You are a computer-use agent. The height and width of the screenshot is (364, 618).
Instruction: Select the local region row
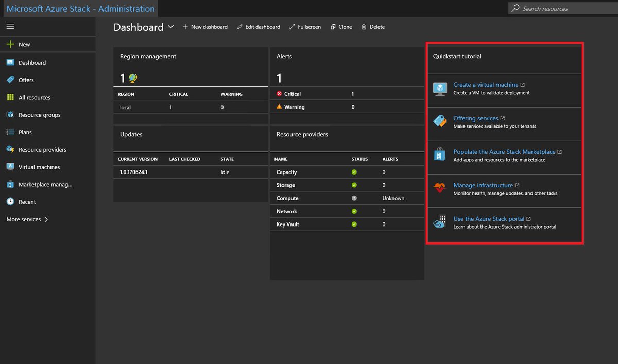coord(191,107)
